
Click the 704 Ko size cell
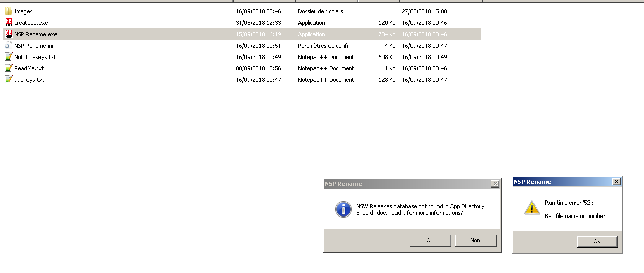[387, 34]
